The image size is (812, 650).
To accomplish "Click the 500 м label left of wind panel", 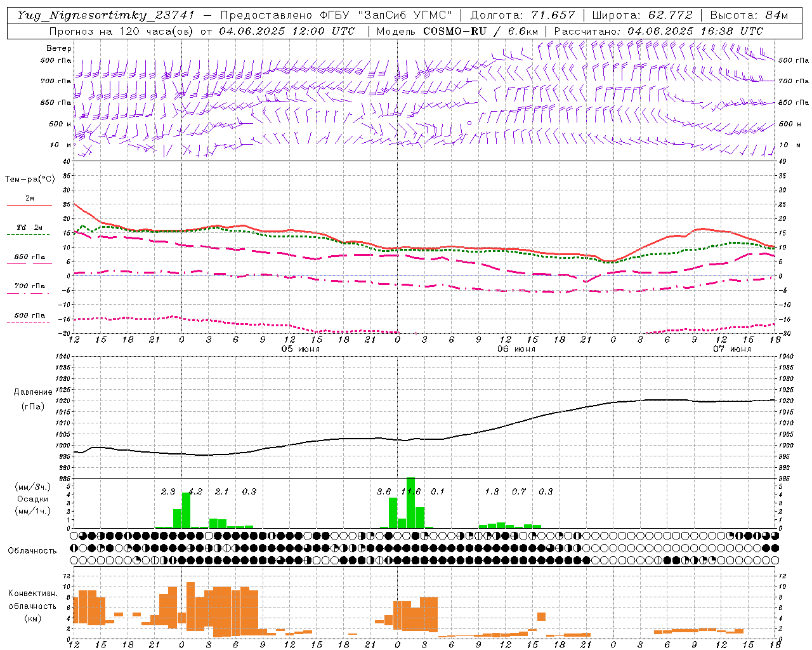I will pos(60,124).
